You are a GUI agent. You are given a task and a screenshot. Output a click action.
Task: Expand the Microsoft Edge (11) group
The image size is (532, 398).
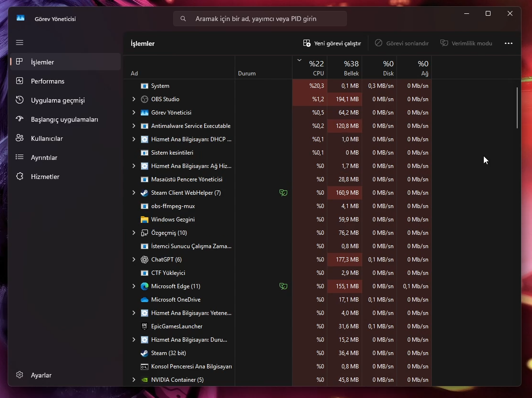(x=134, y=286)
